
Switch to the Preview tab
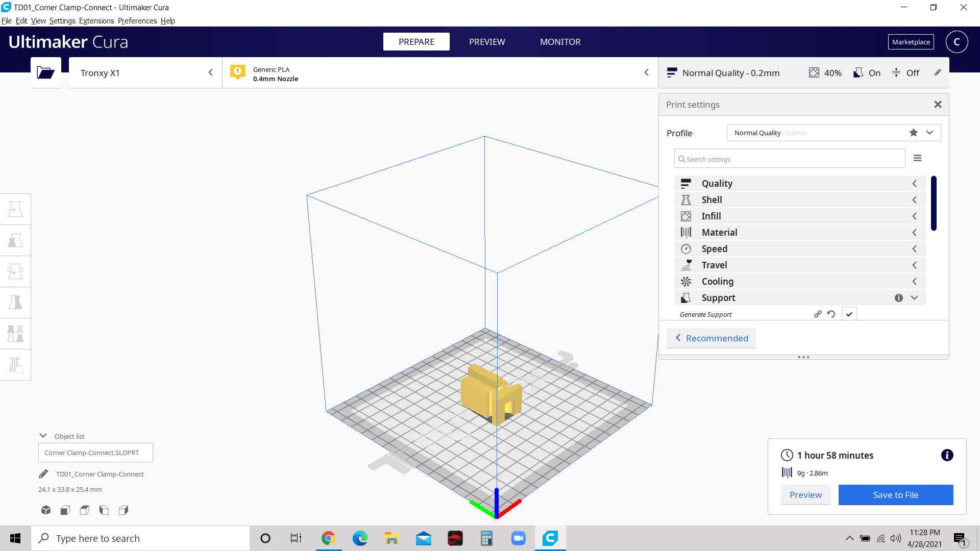pyautogui.click(x=486, y=42)
